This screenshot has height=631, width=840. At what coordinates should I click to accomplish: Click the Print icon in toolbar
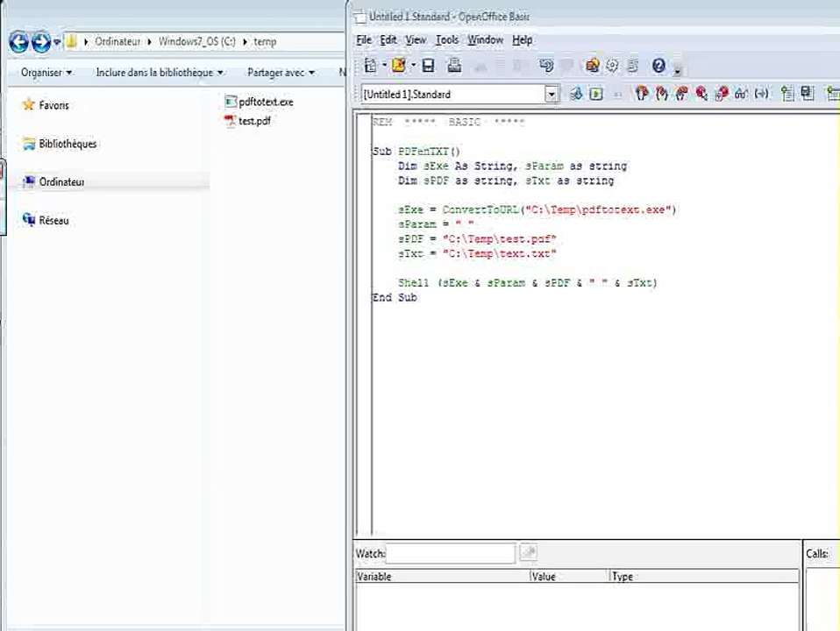(x=454, y=66)
